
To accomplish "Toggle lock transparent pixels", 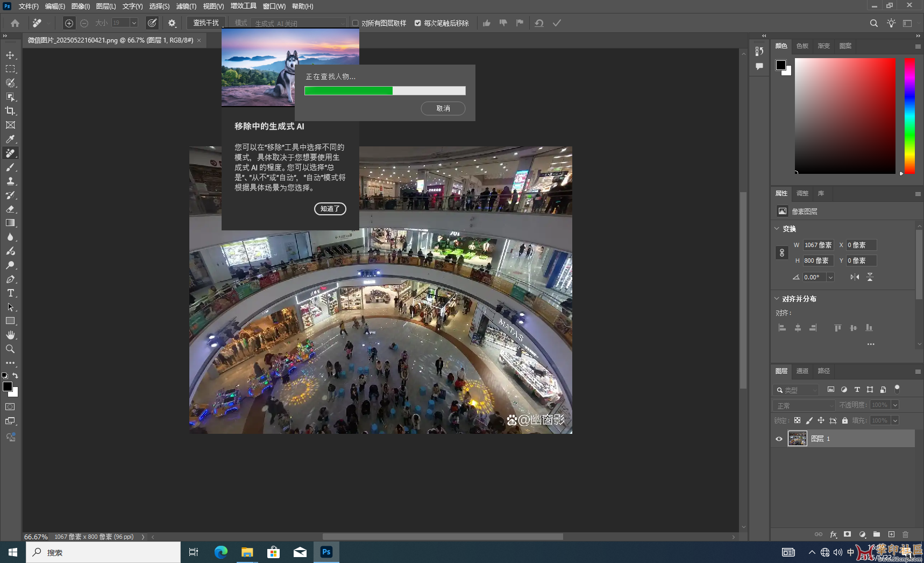I will coord(797,420).
